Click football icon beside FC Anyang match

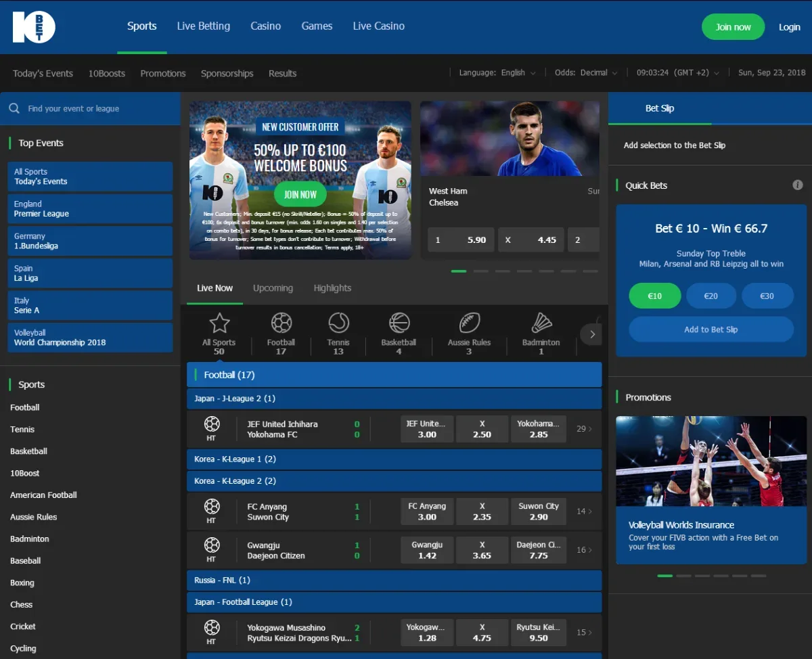click(212, 507)
